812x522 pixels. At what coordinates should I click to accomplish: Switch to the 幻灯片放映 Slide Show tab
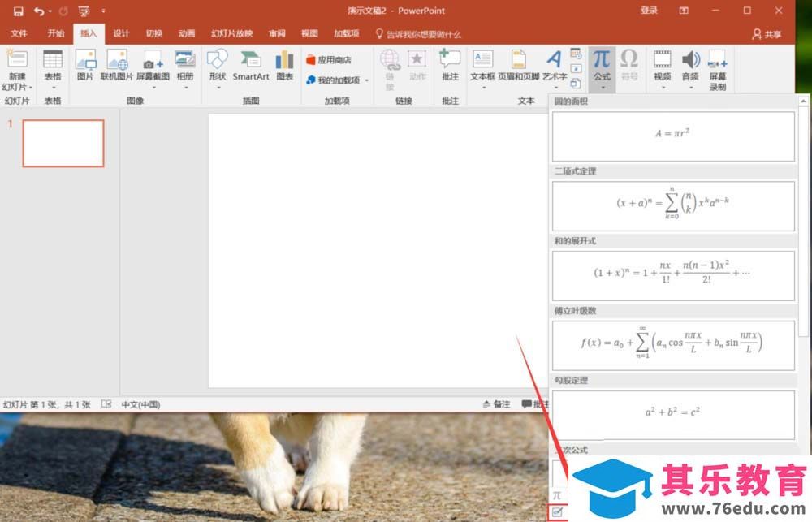click(x=231, y=33)
